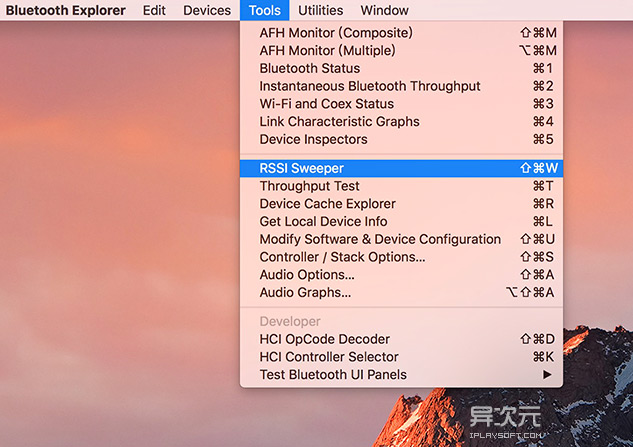Open Bluetooth Status
The width and height of the screenshot is (633, 447).
click(309, 69)
